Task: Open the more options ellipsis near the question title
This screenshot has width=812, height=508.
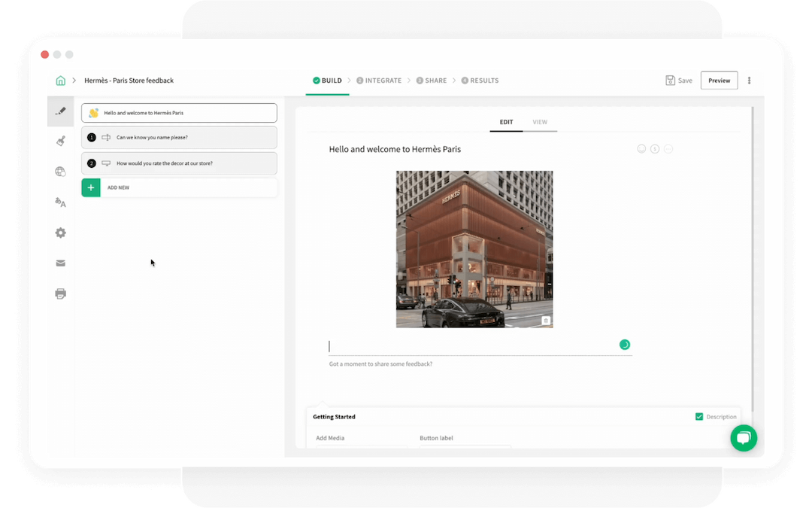Action: 668,148
